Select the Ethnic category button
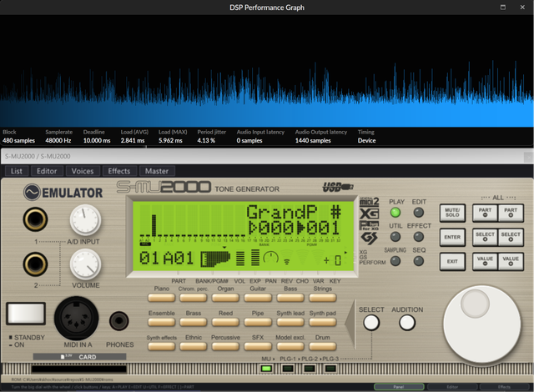 193,347
